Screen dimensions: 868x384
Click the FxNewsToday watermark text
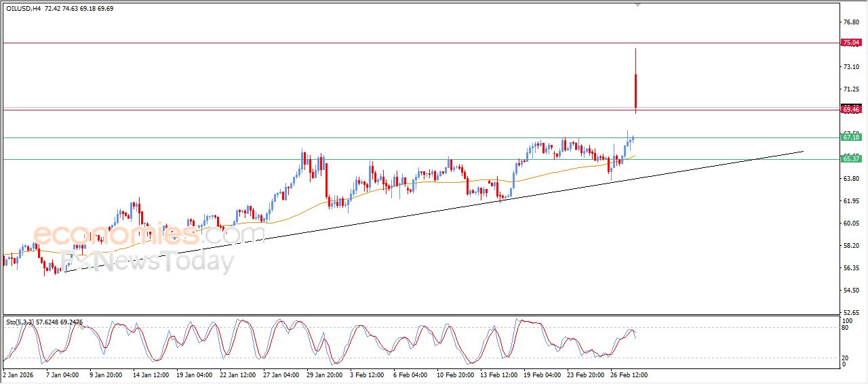[146, 261]
